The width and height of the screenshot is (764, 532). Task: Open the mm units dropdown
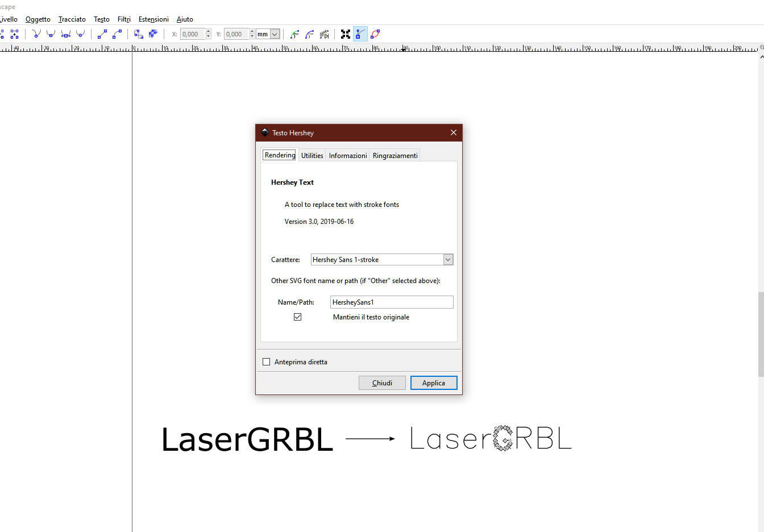coord(275,34)
